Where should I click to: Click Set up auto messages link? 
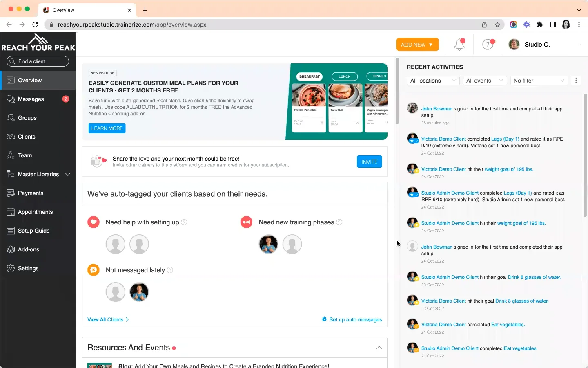click(x=352, y=319)
